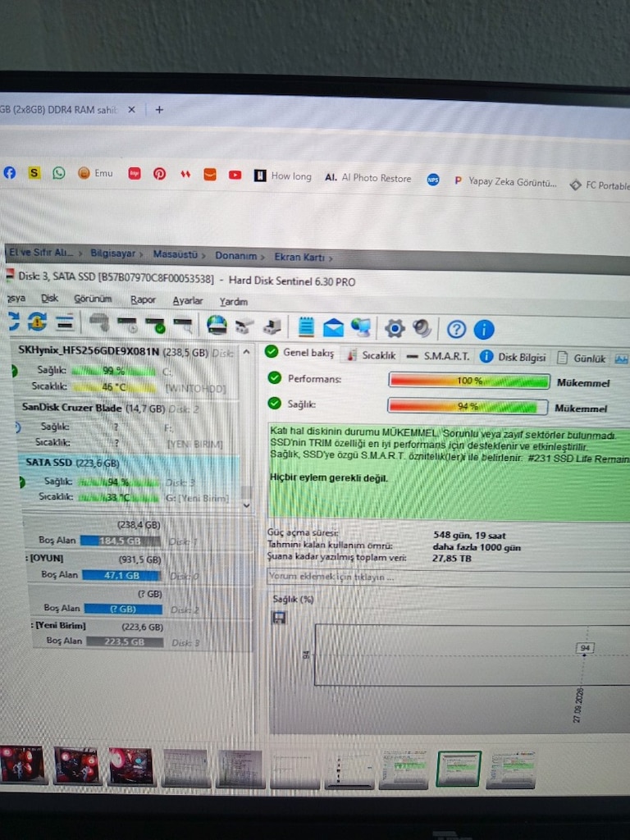Switch to the S.M.A.R.T. tab

[x=438, y=356]
